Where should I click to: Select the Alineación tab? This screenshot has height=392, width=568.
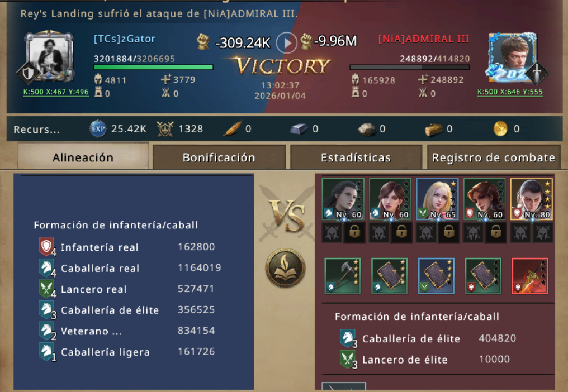click(83, 157)
